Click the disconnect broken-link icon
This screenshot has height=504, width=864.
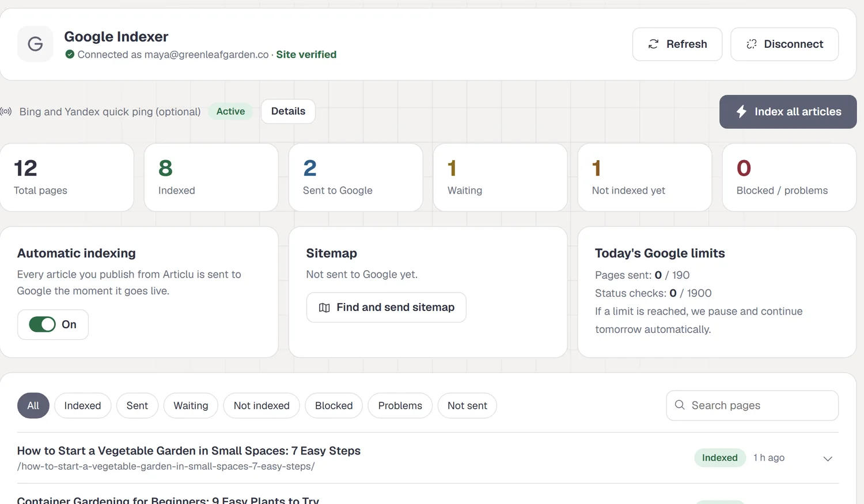click(x=751, y=44)
